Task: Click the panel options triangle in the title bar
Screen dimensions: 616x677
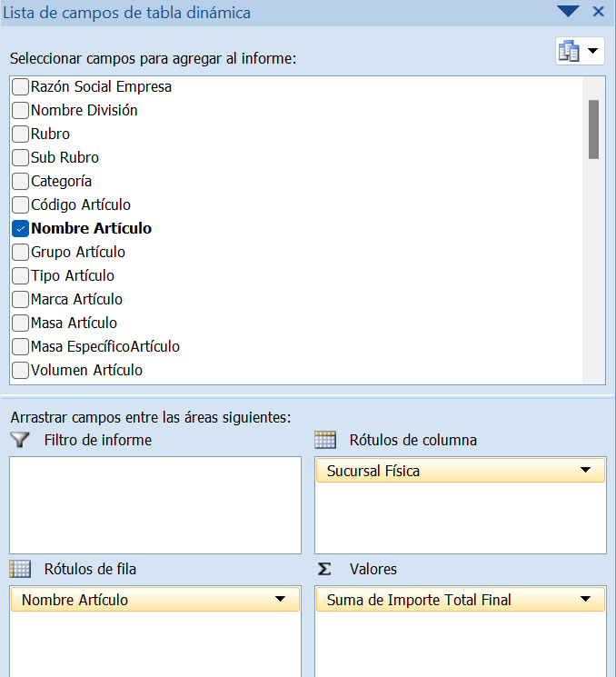Action: click(x=568, y=12)
